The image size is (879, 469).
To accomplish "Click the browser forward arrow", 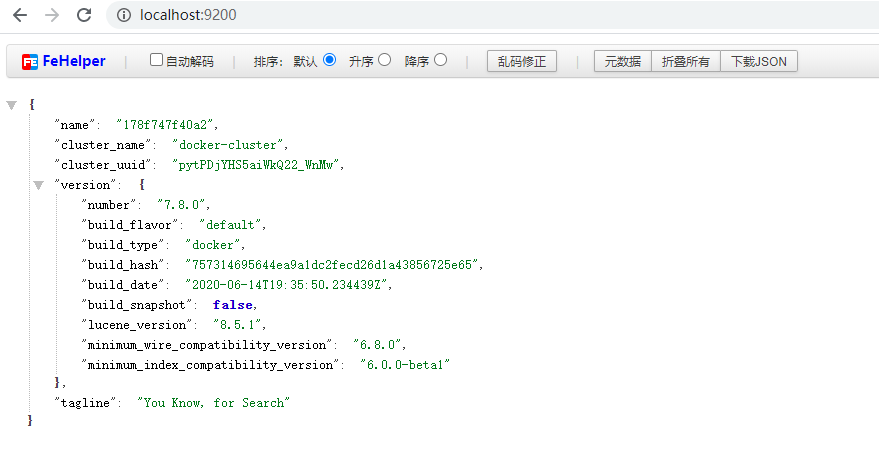I will coord(52,15).
